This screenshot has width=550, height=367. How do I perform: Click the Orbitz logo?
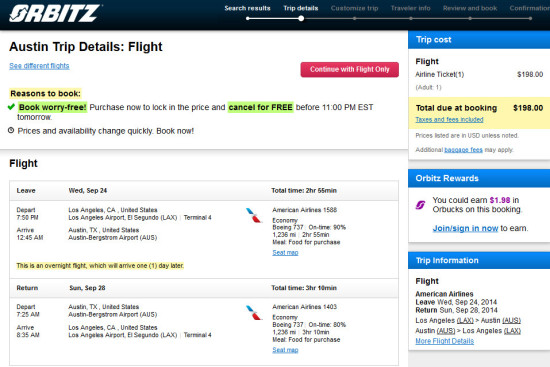tap(55, 14)
